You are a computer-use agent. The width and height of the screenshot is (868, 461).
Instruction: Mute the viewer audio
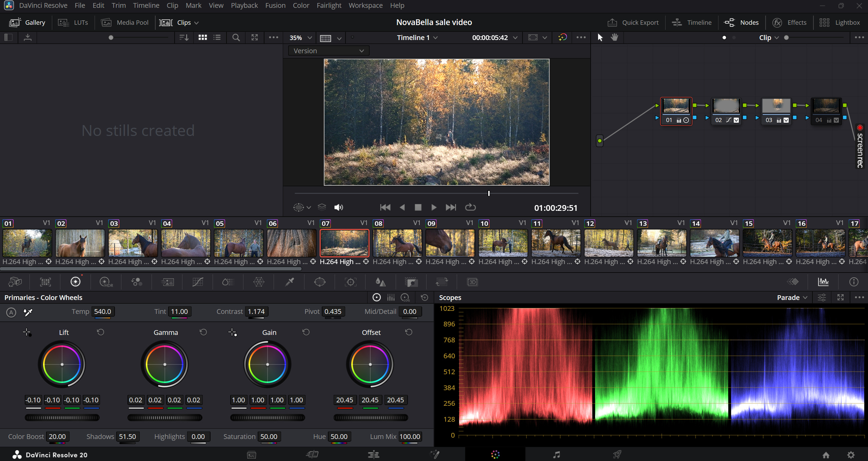339,207
